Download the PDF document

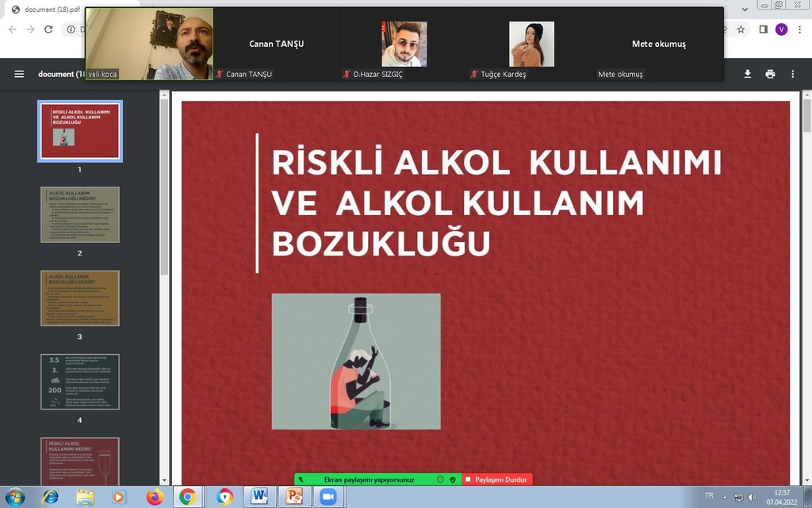[747, 74]
